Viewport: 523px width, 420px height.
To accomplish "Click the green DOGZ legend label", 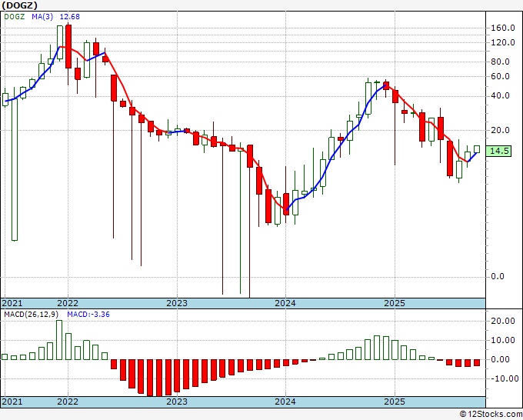I will click(15, 17).
